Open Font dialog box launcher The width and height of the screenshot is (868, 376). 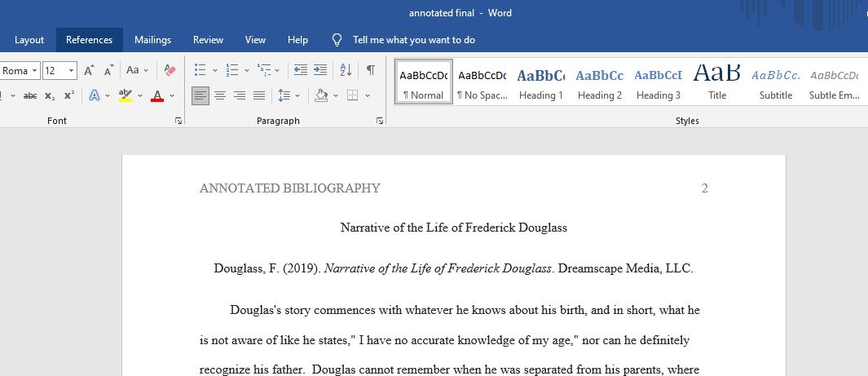[178, 121]
